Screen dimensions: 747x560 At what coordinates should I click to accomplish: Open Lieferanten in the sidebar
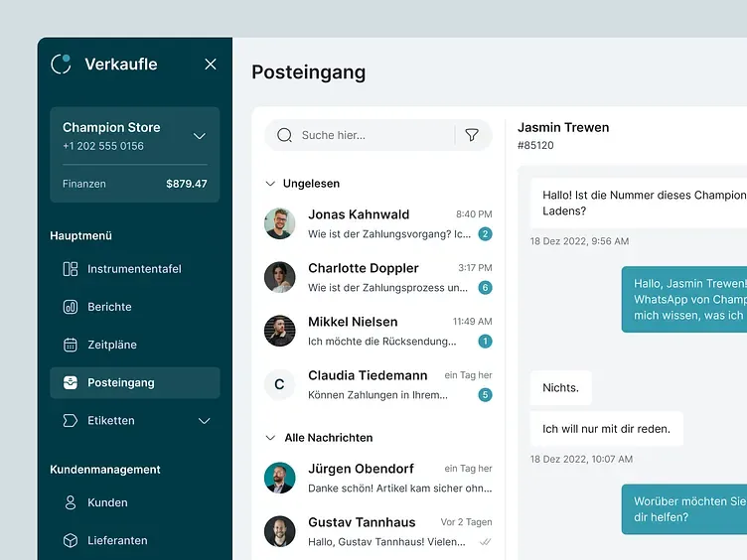(135, 541)
